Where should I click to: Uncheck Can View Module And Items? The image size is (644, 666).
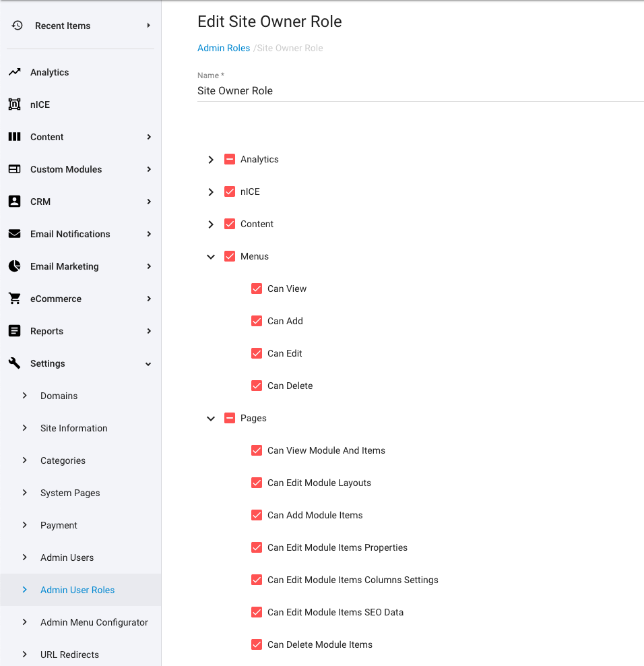click(257, 450)
